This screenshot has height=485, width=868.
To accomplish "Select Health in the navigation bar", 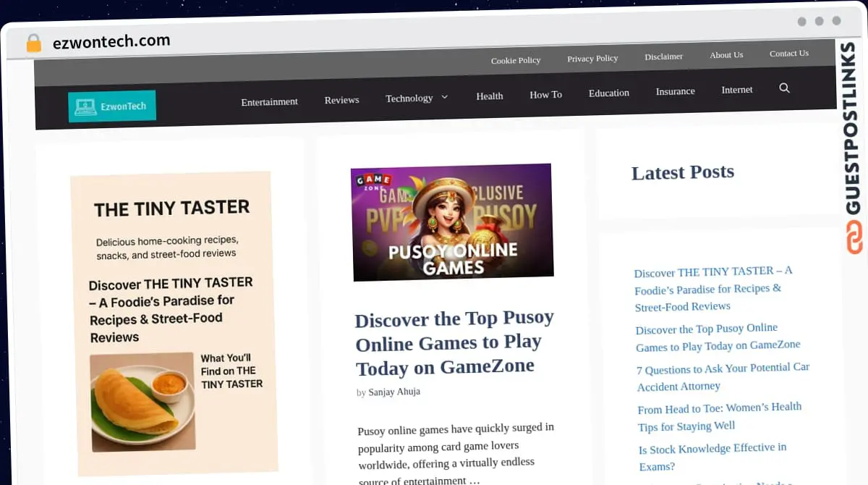I will 489,96.
